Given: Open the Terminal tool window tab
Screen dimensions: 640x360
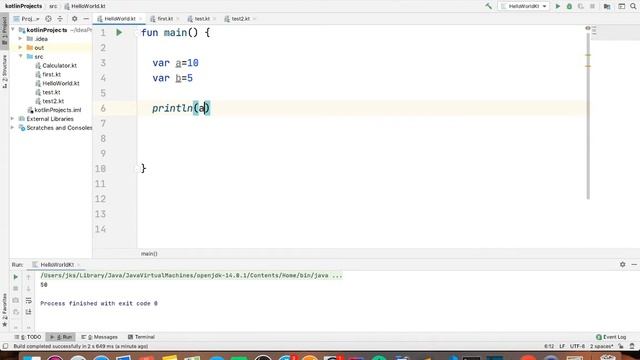Looking at the screenshot, I should point(141,337).
